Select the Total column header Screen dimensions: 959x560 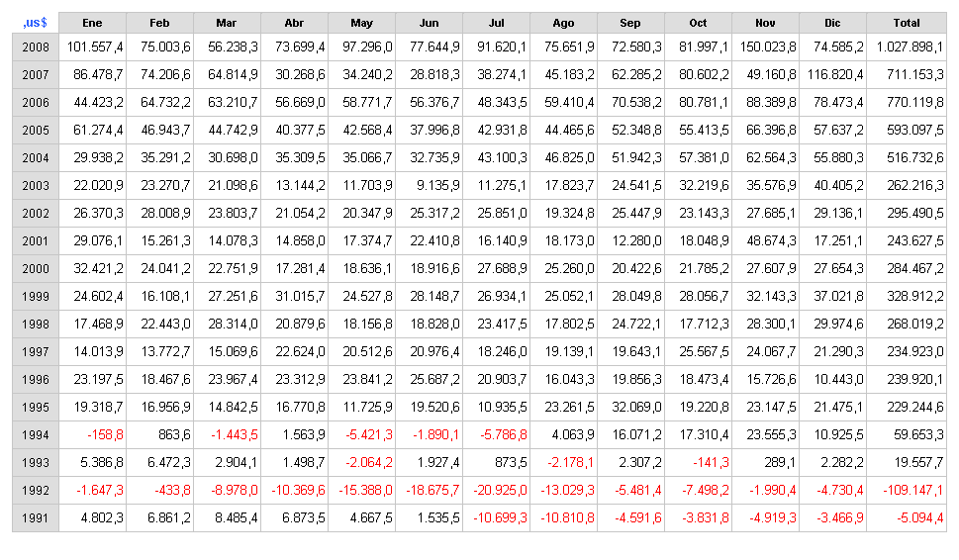pyautogui.click(x=907, y=23)
